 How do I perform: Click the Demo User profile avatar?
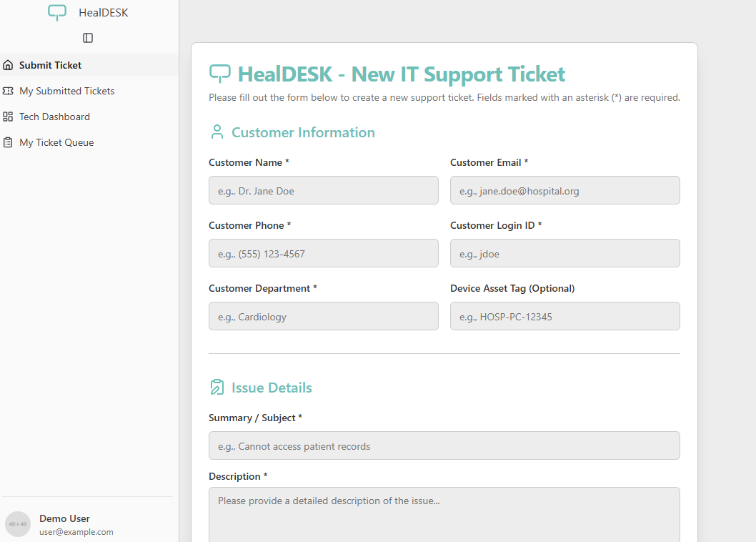click(x=18, y=524)
